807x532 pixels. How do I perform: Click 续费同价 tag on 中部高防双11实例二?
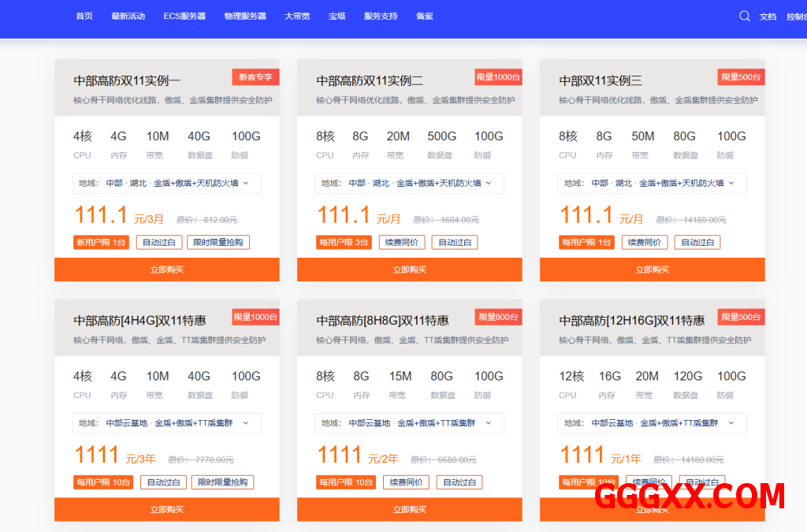(402, 243)
